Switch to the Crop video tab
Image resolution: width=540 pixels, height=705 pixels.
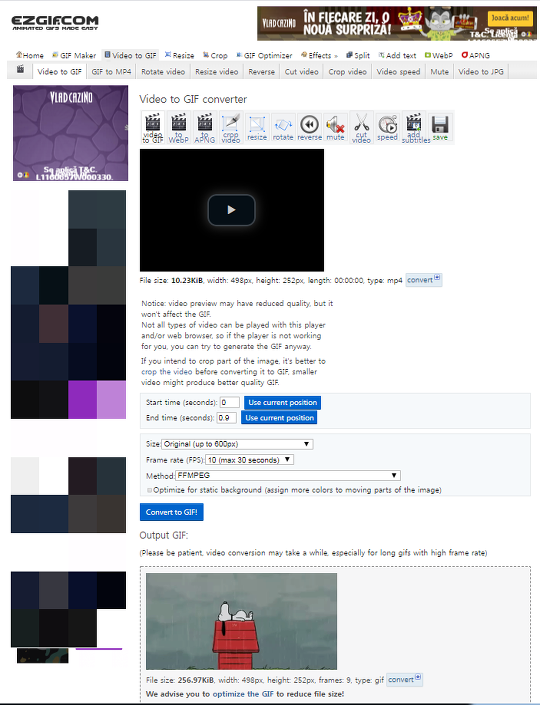pyautogui.click(x=347, y=71)
